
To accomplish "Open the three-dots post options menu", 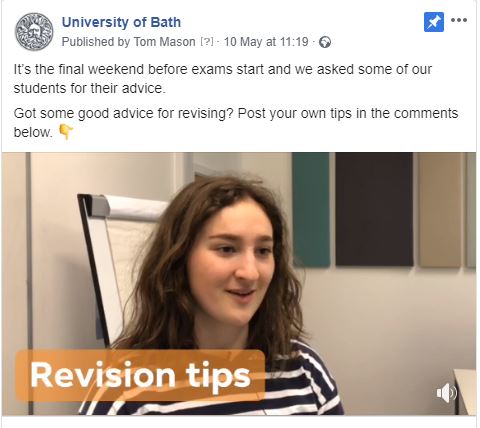I will coord(459,20).
